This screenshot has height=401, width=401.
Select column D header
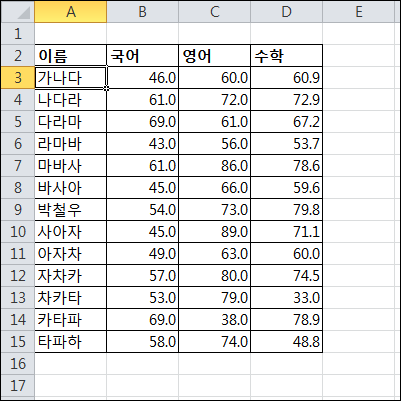(x=287, y=12)
